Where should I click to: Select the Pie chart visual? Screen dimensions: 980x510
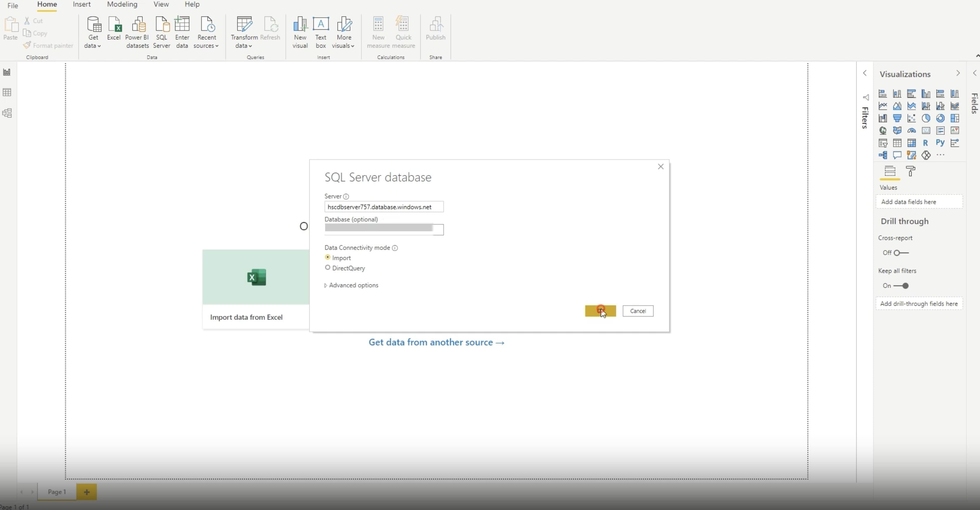[x=926, y=118]
